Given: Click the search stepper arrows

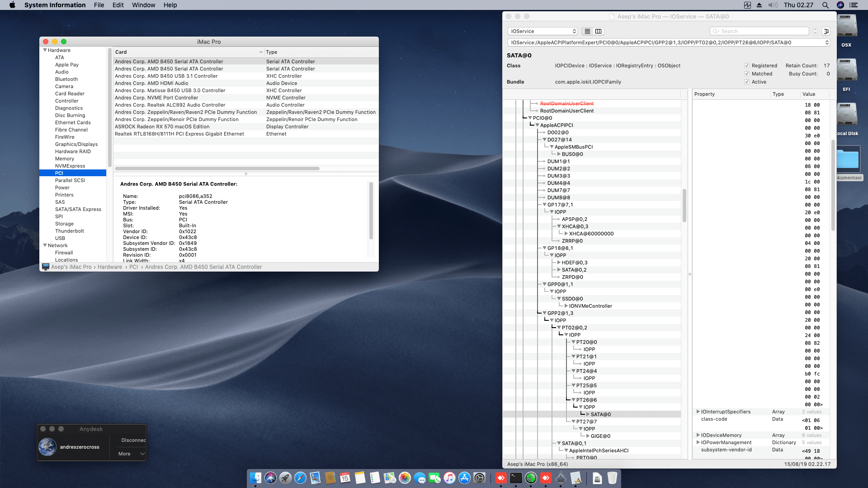Looking at the screenshot, I should [815, 31].
